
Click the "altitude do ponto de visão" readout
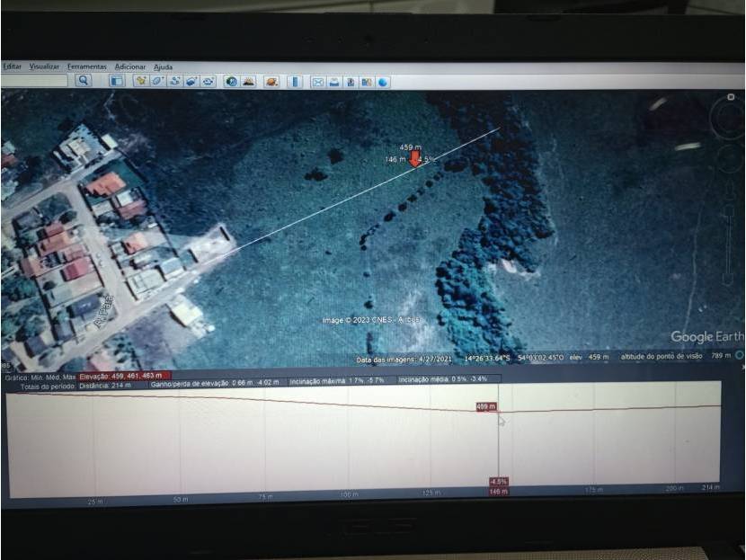676,356
